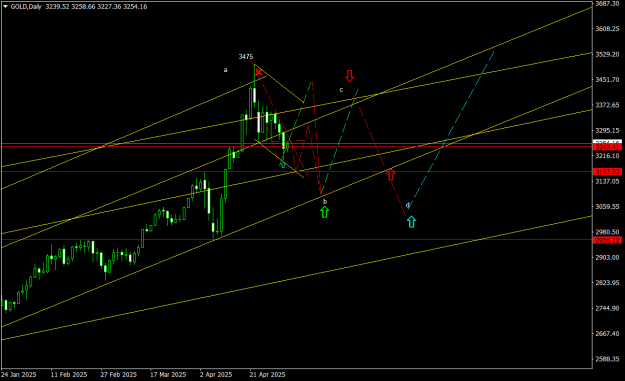
Task: Click the 3451.70 price scale value
Action: click(607, 80)
